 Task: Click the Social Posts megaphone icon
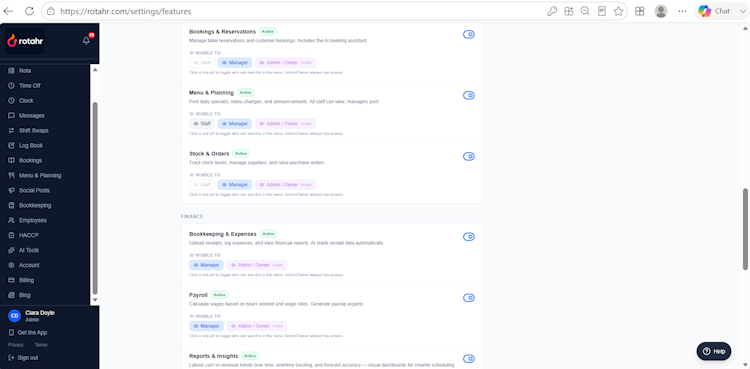(11, 190)
